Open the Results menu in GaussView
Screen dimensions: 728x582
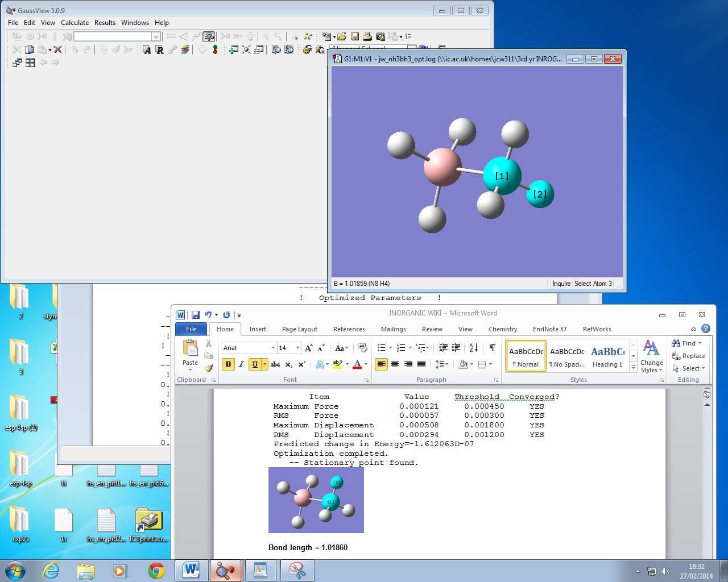tap(105, 23)
